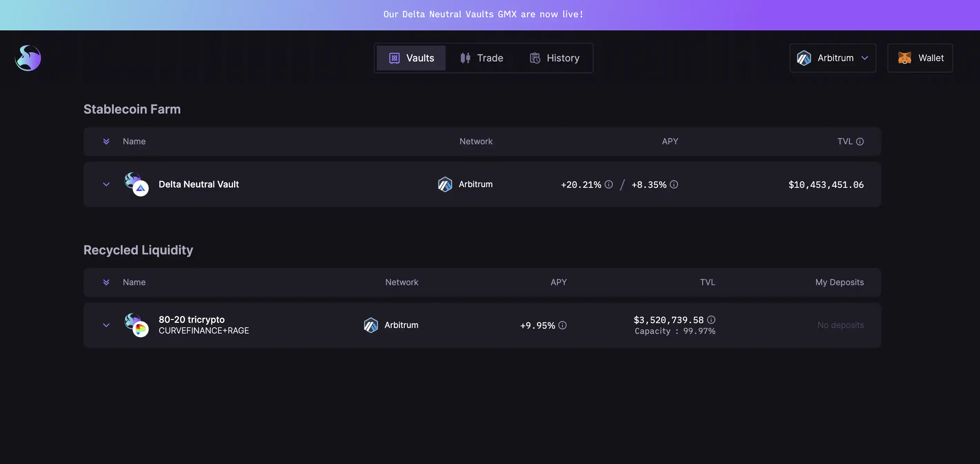Image resolution: width=980 pixels, height=464 pixels.
Task: Expand the Delta Neutral Vault row
Action: pyautogui.click(x=106, y=184)
